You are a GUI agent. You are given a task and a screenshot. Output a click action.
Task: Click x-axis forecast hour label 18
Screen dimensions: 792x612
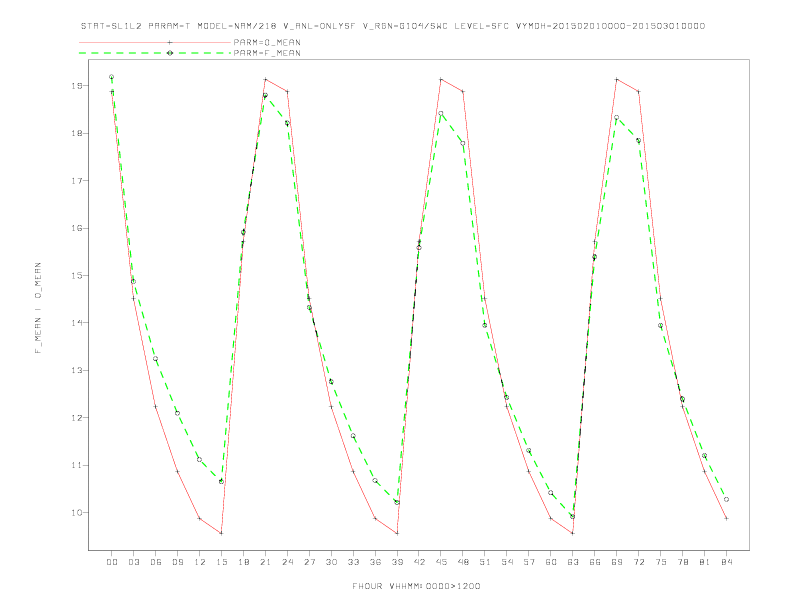point(243,562)
